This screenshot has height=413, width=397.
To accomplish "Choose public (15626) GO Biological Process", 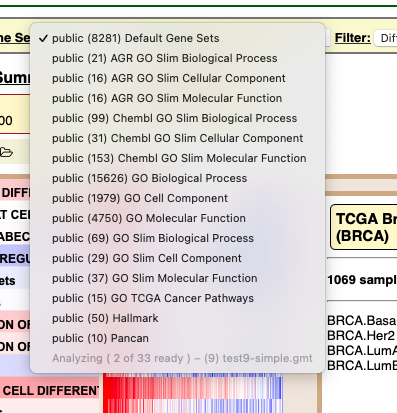I will coord(177,178).
